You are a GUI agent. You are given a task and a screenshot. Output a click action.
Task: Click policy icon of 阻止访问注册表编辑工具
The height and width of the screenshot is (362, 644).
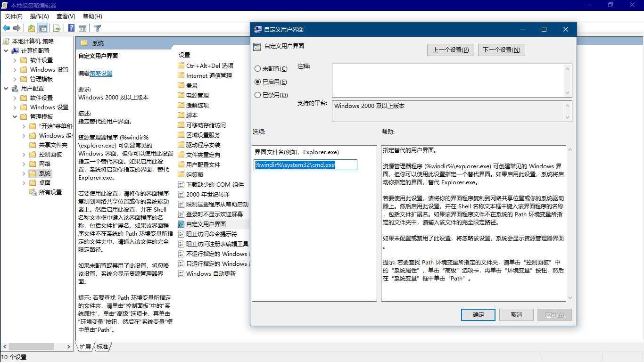[181, 244]
